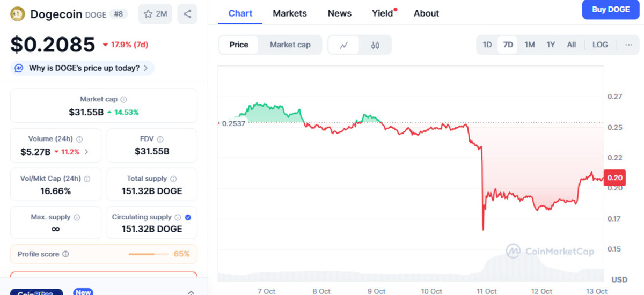
Task: Expand 'Why is DOGE's price up today?'
Action: tap(83, 68)
